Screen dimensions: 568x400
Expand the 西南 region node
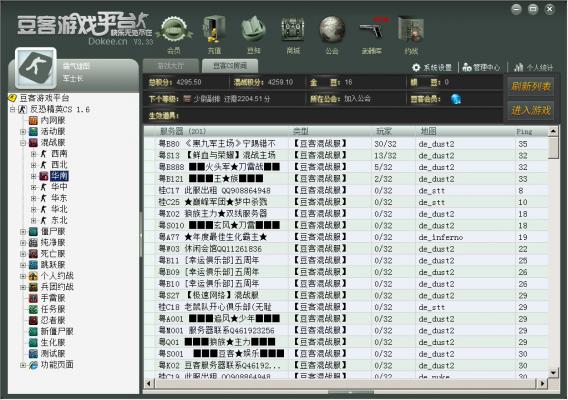[x=33, y=154]
